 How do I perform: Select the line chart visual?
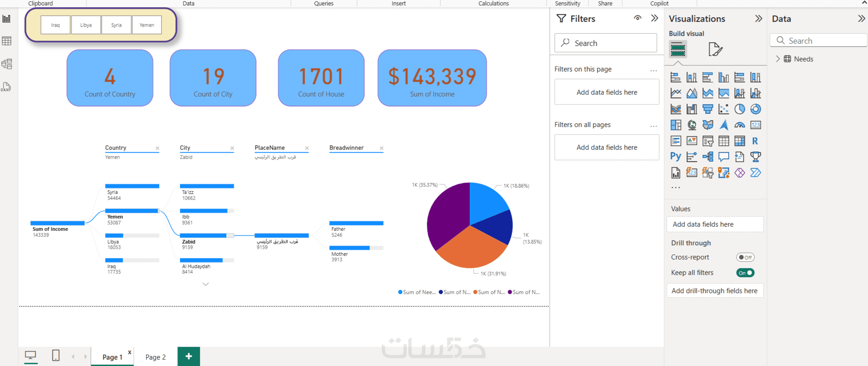click(x=676, y=93)
